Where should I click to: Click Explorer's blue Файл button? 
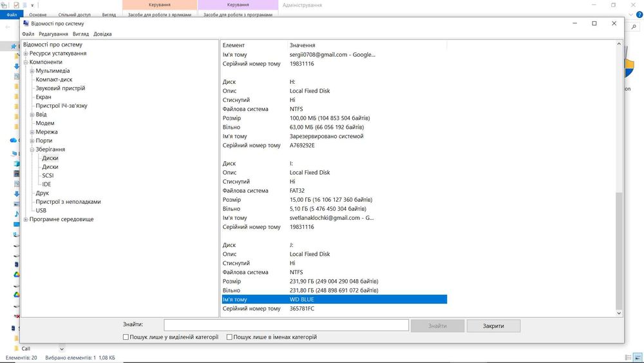click(12, 15)
